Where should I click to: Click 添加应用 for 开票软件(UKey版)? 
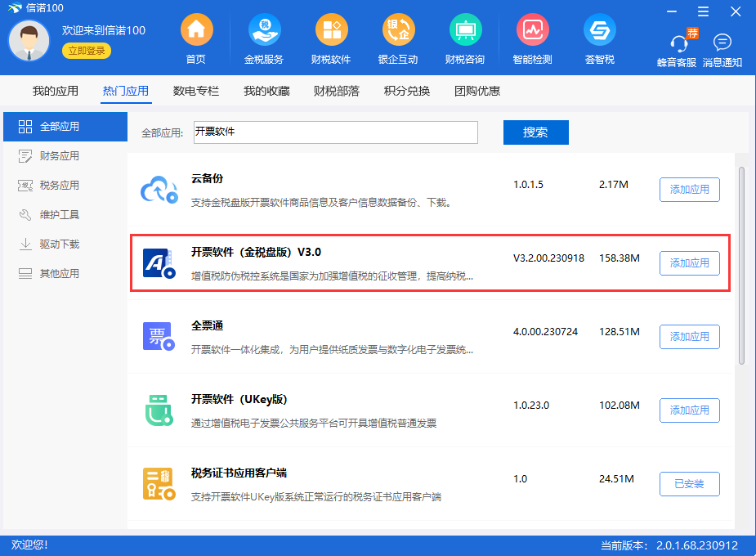(x=690, y=410)
